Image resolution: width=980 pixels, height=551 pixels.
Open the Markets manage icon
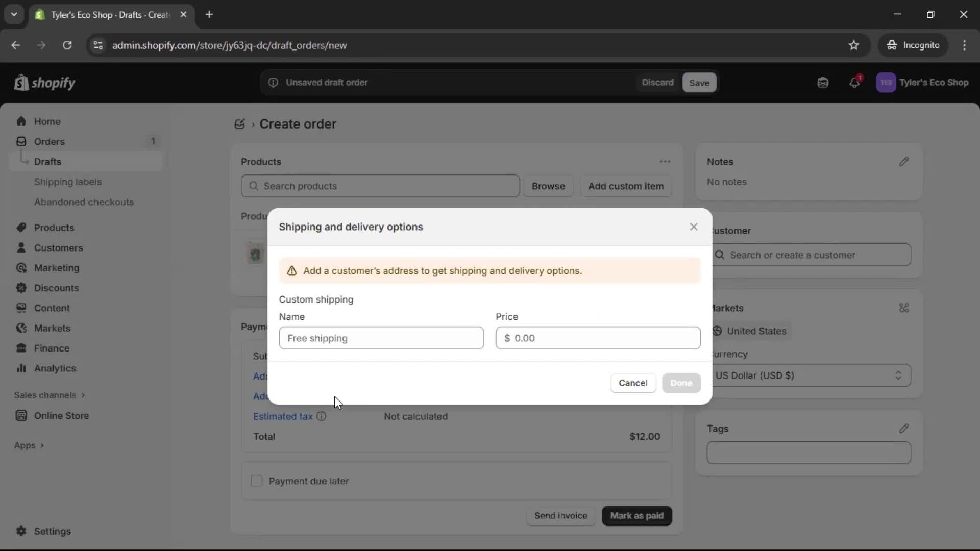[x=904, y=308]
